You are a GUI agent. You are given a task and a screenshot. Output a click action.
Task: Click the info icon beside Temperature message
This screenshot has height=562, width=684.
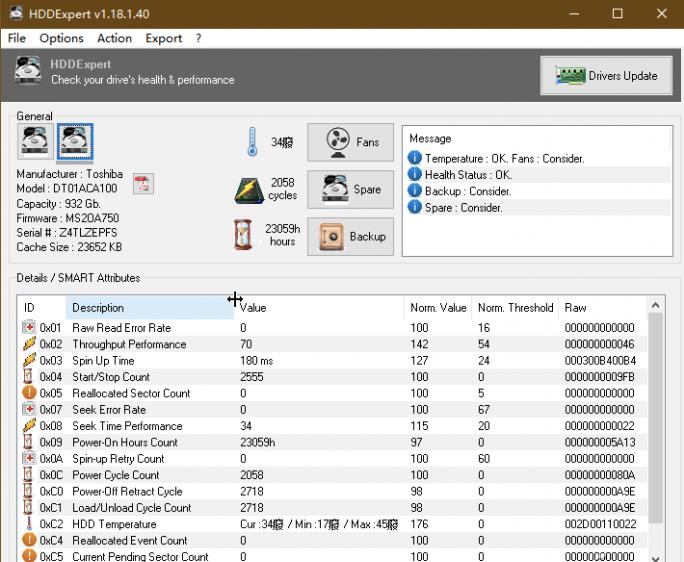pyautogui.click(x=414, y=158)
